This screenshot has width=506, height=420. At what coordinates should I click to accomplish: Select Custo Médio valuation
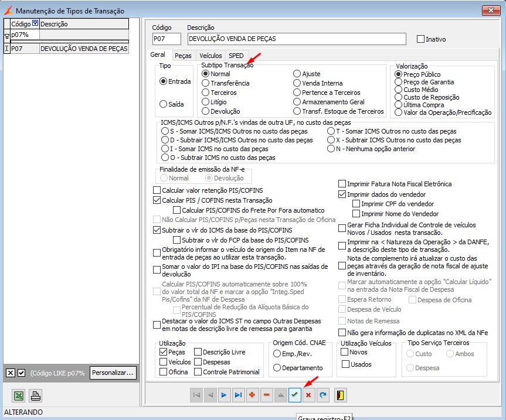399,90
